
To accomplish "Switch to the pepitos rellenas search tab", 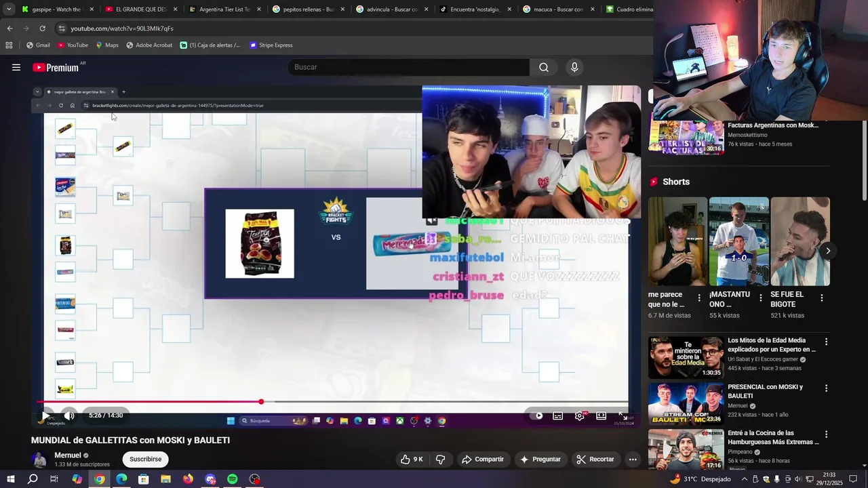I will (x=308, y=9).
